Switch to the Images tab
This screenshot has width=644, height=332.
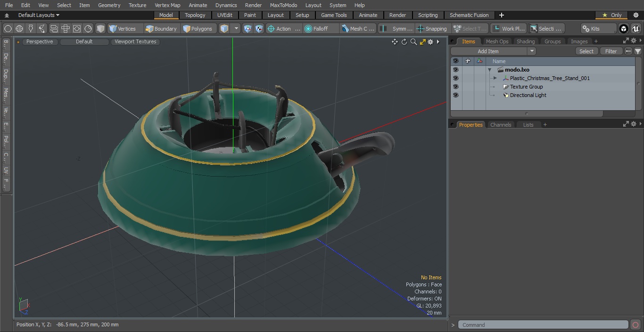coord(579,41)
